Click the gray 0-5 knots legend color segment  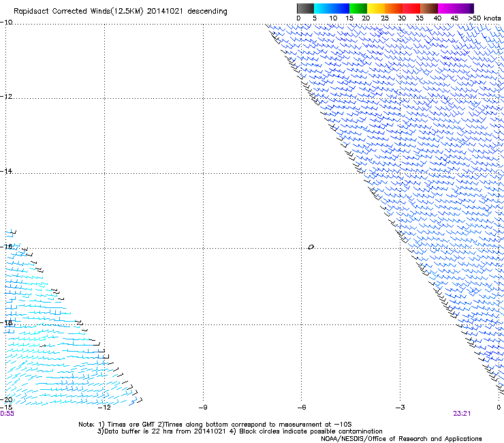click(305, 8)
